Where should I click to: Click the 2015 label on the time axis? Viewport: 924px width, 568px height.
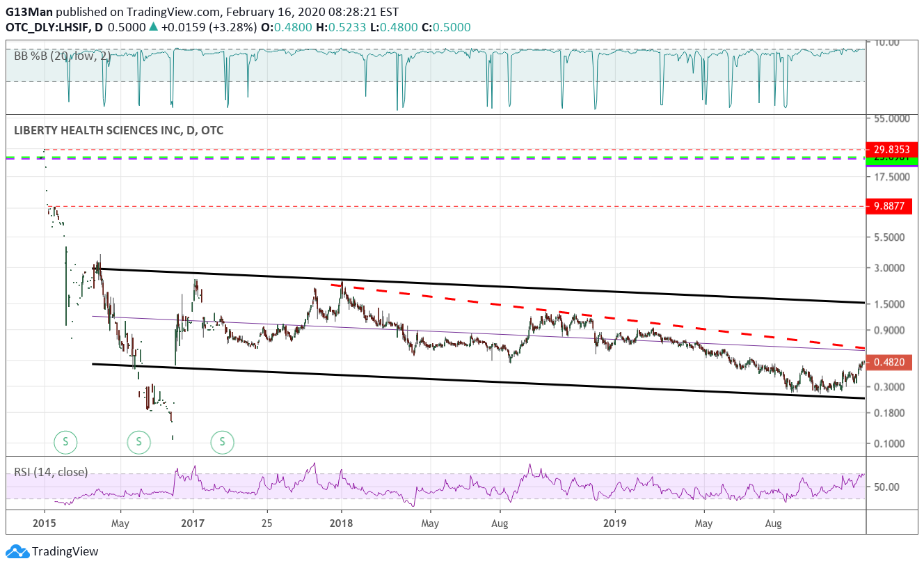tap(44, 522)
